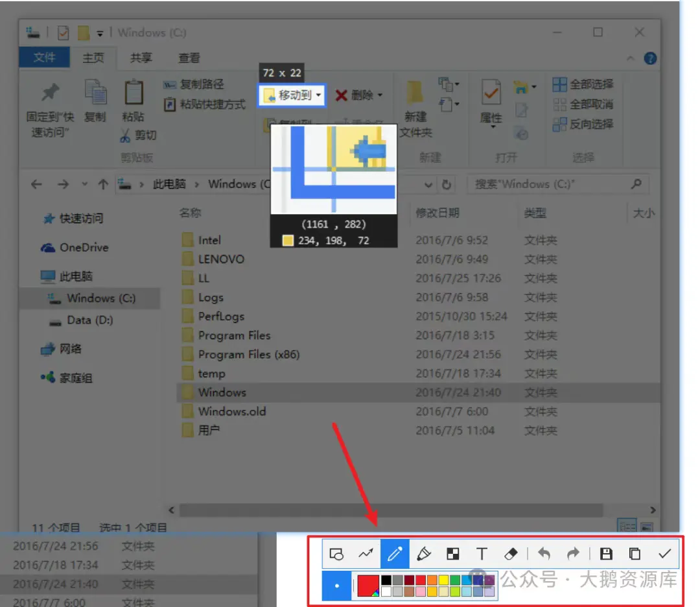Click the 复制 copy icon in ribbon
700x607 pixels.
(x=95, y=91)
